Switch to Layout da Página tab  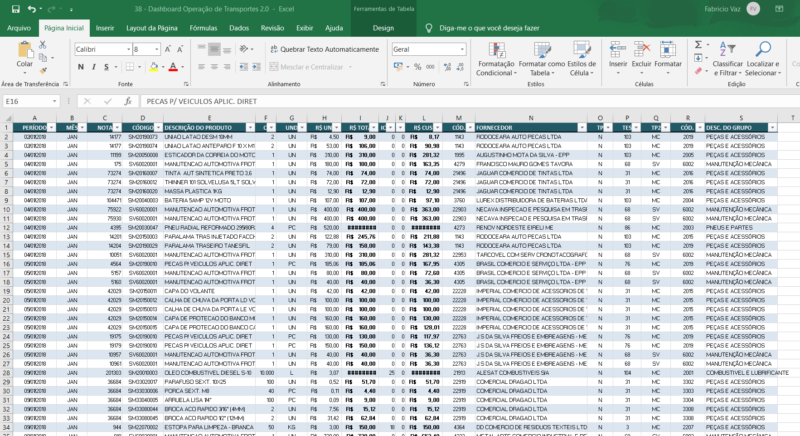click(x=152, y=28)
